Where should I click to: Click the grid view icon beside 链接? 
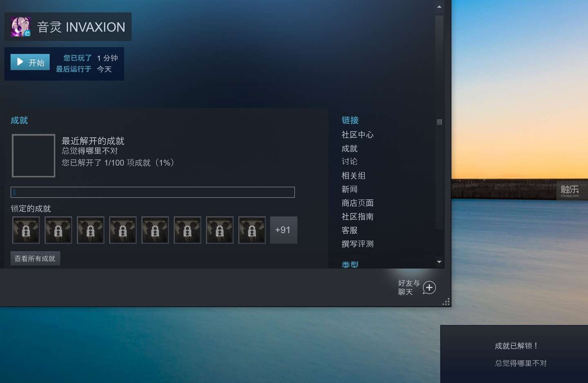coord(439,122)
